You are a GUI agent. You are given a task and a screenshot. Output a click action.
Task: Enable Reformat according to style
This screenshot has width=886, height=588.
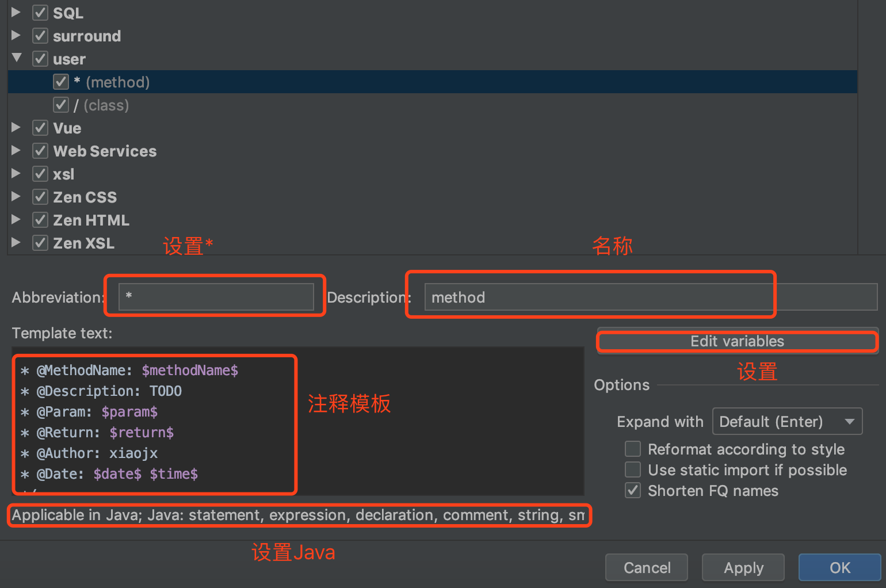pyautogui.click(x=633, y=449)
